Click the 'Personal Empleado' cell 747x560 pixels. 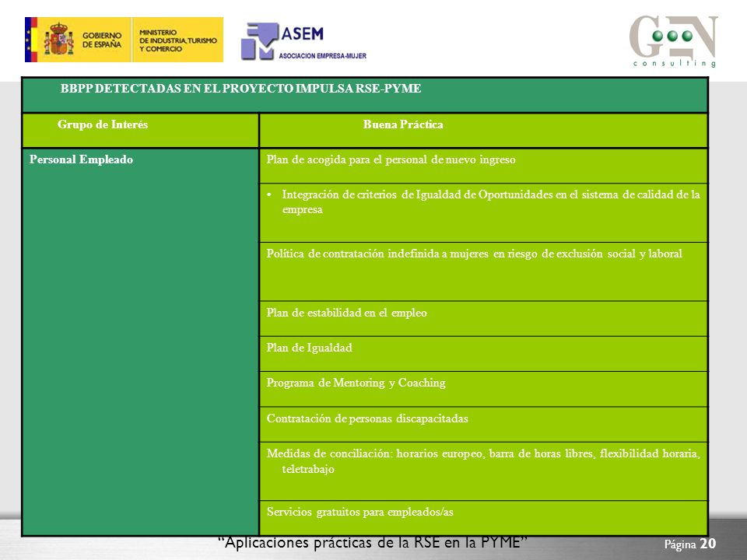141,342
